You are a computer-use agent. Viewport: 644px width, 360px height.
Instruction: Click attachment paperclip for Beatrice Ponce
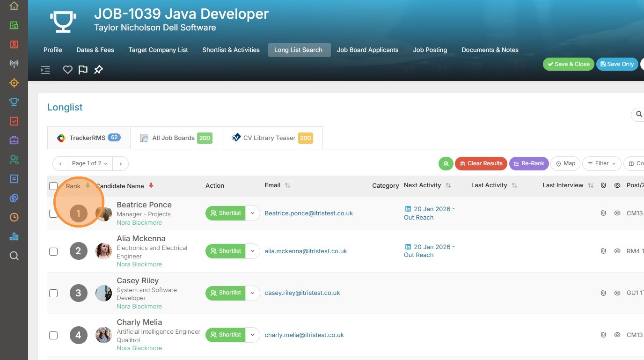click(x=603, y=213)
